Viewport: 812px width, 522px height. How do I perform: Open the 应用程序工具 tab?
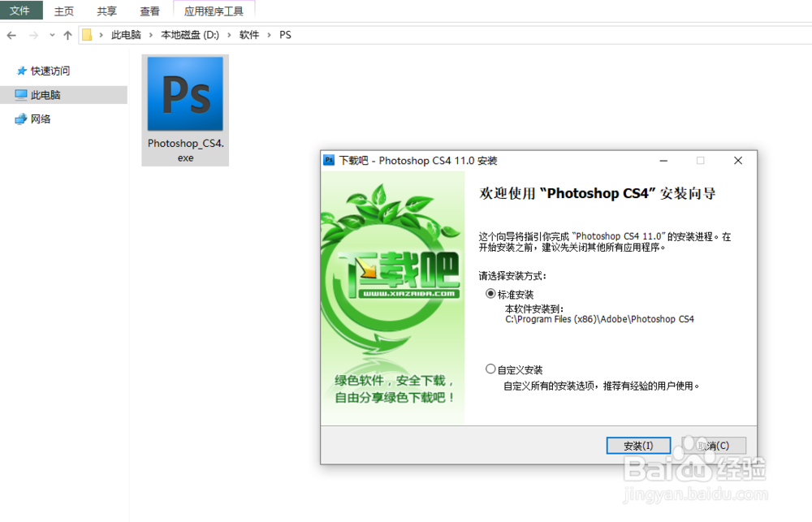pyautogui.click(x=214, y=11)
